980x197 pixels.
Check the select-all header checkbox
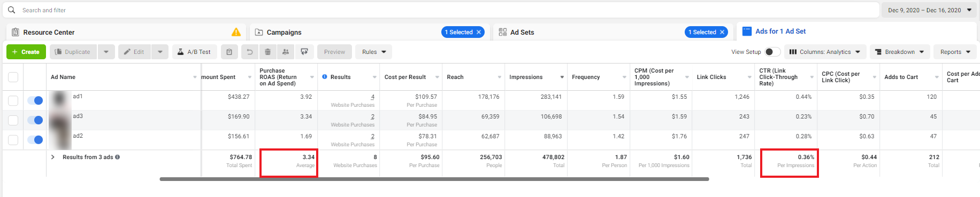(13, 77)
